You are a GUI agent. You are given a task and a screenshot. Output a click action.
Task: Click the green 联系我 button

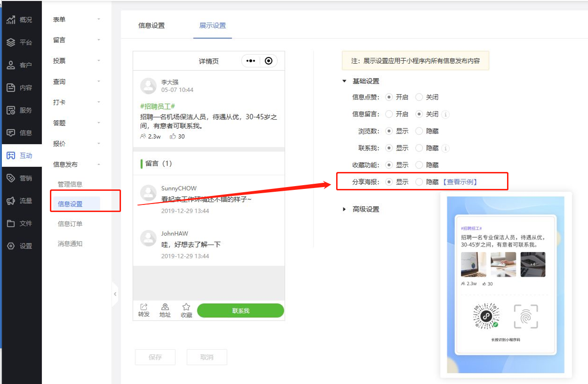(241, 311)
